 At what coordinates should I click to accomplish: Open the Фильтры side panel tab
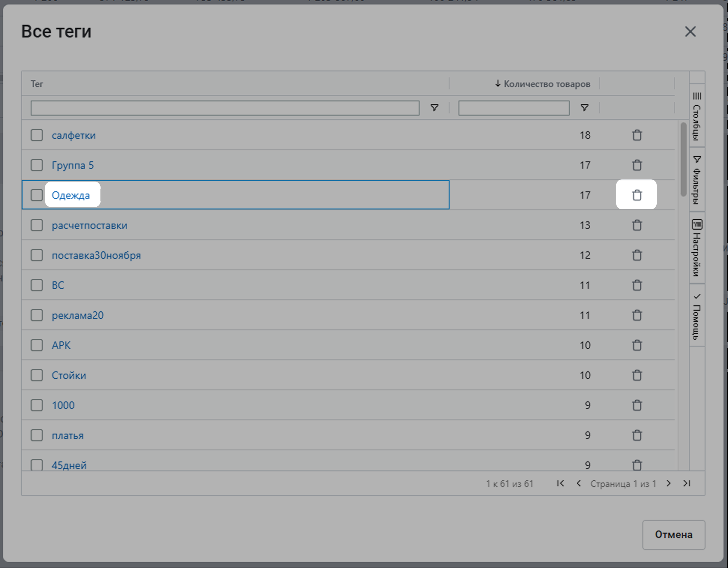[697, 180]
